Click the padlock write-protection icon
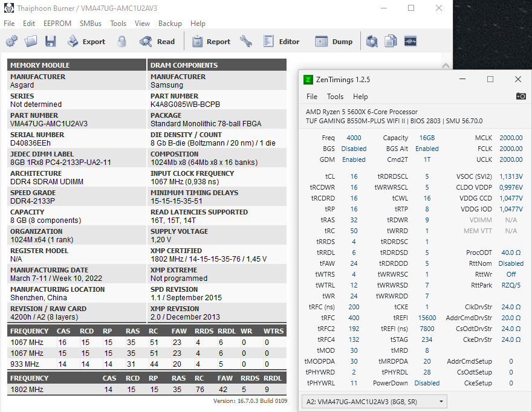The image size is (532, 412). [x=122, y=41]
